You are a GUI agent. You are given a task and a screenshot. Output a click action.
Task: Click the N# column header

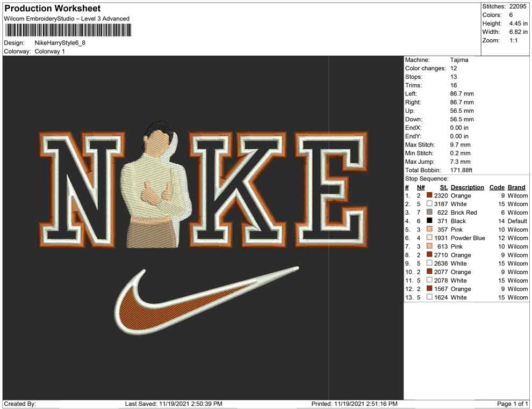(421, 187)
